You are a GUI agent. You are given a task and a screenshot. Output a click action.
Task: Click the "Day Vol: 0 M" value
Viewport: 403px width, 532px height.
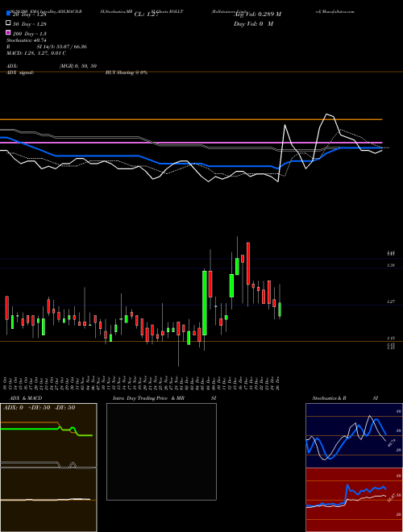click(253, 24)
